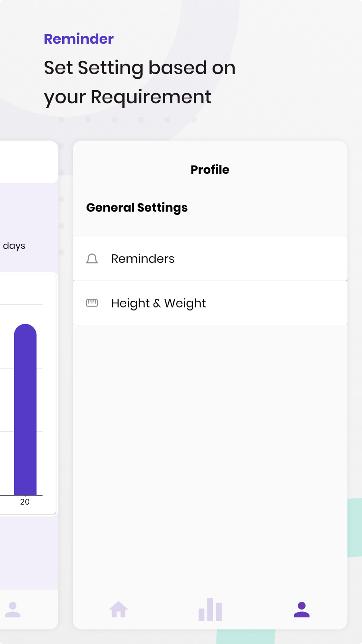Image resolution: width=362 pixels, height=644 pixels.
Task: Tap the bell icon beside Reminders
Action: coord(92,259)
